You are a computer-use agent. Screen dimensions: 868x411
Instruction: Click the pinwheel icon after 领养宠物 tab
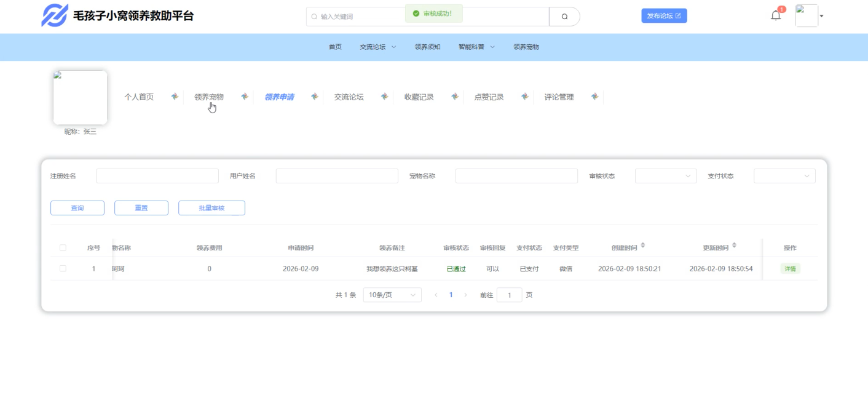[x=245, y=97]
